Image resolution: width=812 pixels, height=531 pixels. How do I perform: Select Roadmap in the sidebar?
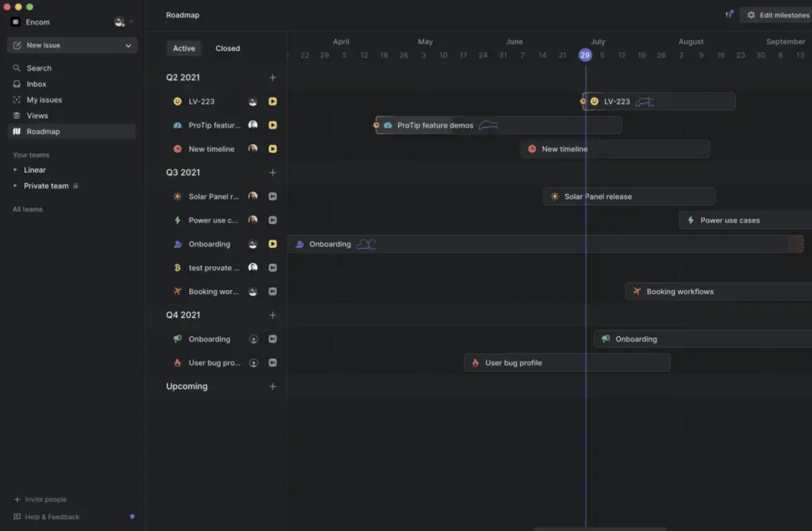72,132
